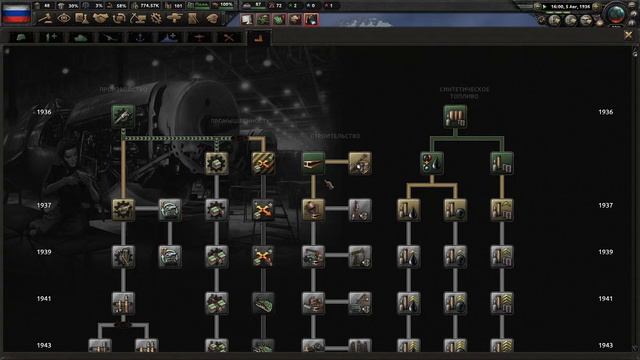Switch to the Support companies soldier-plus tab
Viewport: 640px width, 360px height.
pos(51,38)
